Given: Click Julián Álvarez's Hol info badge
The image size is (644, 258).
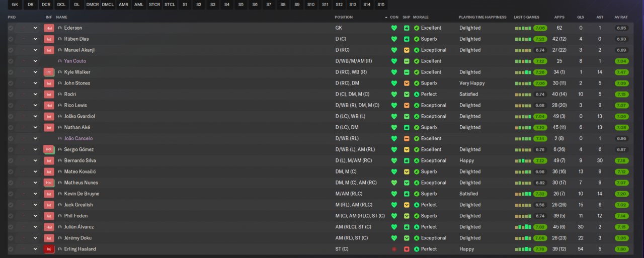Looking at the screenshot, I should point(49,227).
